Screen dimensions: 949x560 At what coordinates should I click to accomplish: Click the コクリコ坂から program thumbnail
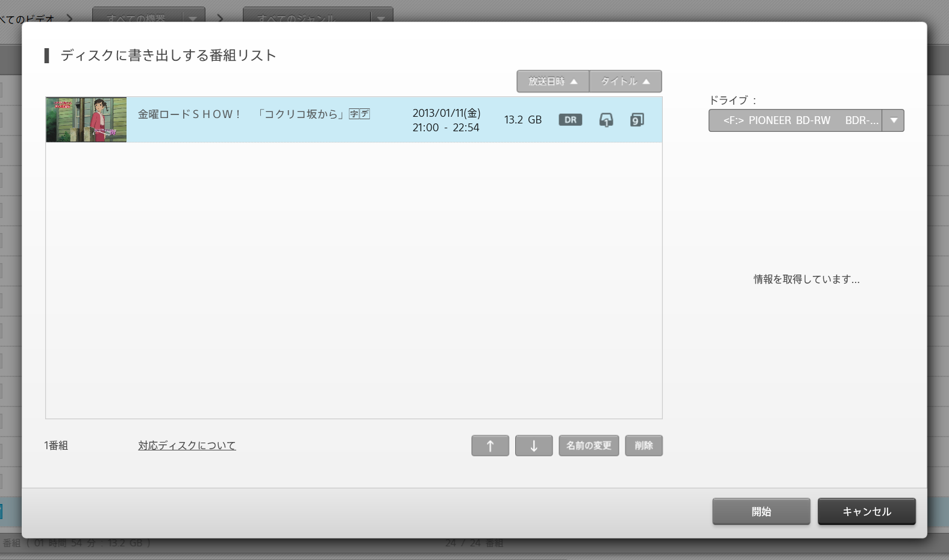click(x=86, y=120)
